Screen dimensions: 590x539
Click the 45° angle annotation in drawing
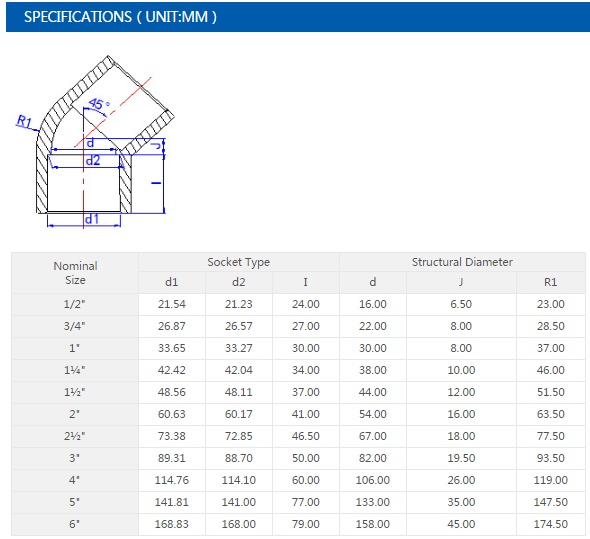[99, 104]
